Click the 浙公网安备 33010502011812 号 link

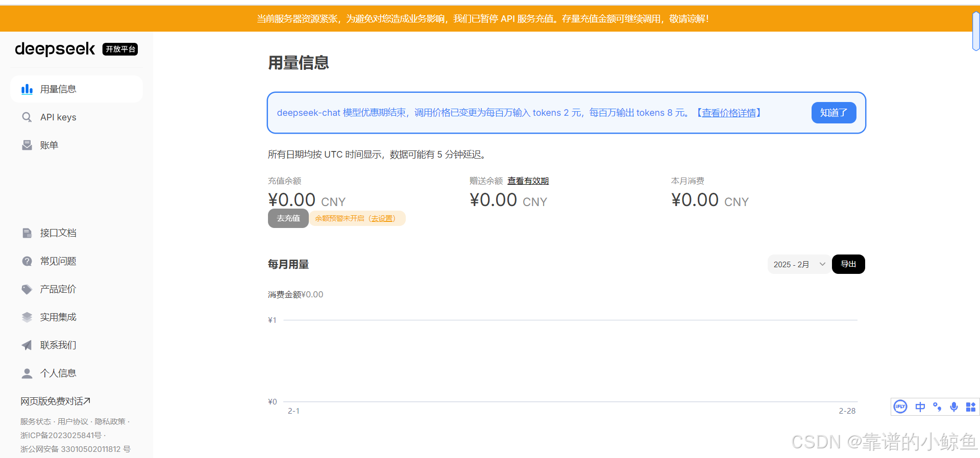[x=76, y=449]
